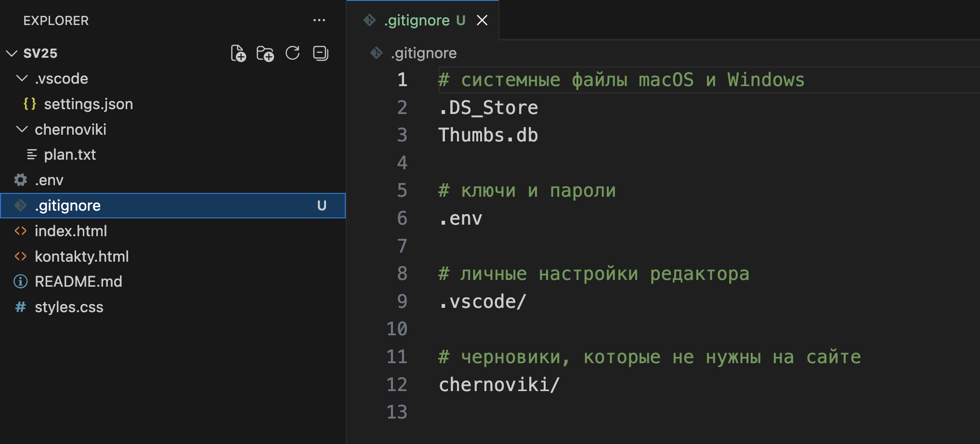Select the .vscode folder name
980x444 pixels.
click(x=62, y=78)
